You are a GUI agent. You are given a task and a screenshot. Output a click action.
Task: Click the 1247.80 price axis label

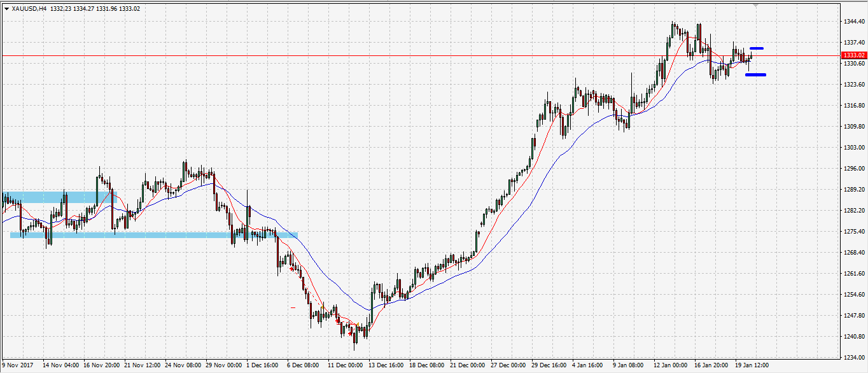853,316
